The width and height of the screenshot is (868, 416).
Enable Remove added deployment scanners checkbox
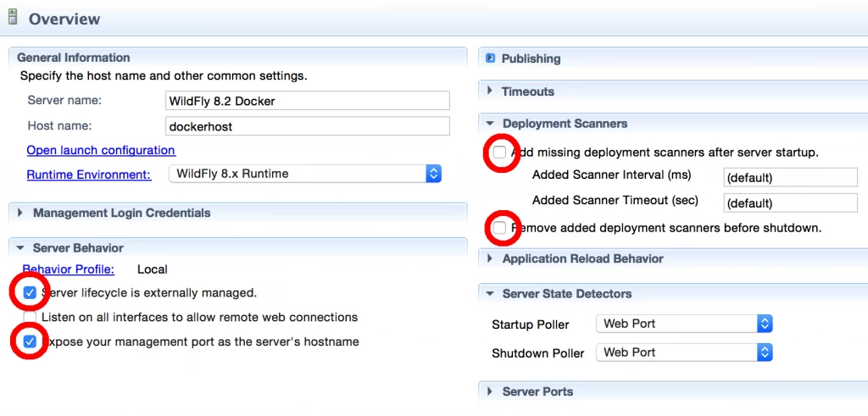pos(499,227)
